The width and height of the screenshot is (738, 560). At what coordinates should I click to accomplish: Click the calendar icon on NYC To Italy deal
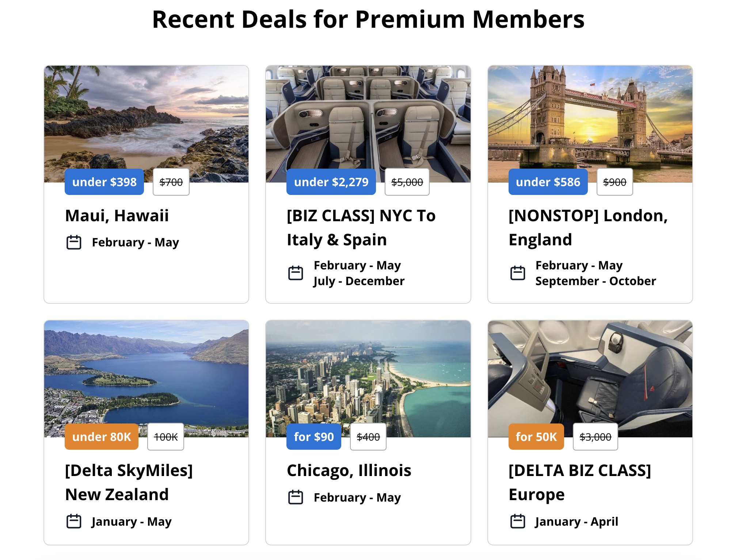click(296, 273)
